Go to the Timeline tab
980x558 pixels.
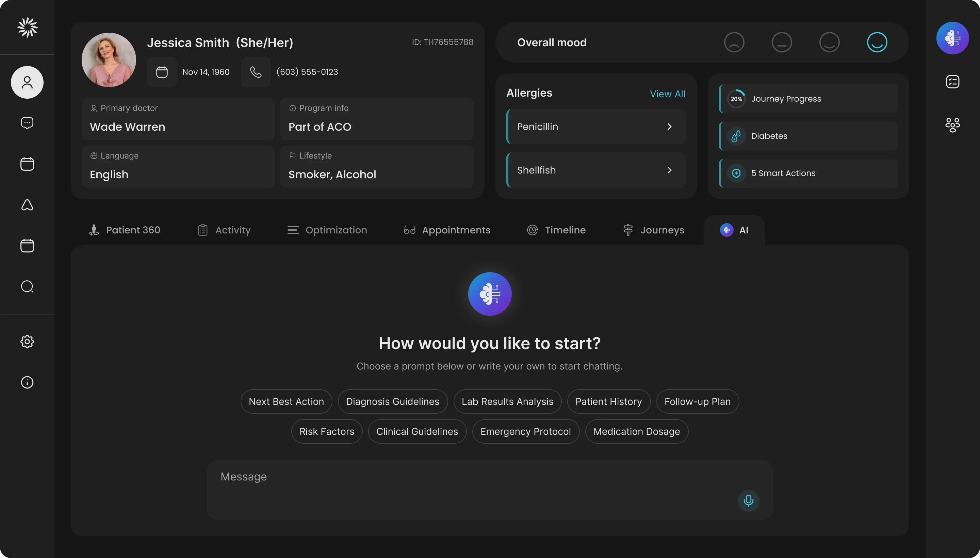[x=556, y=230]
